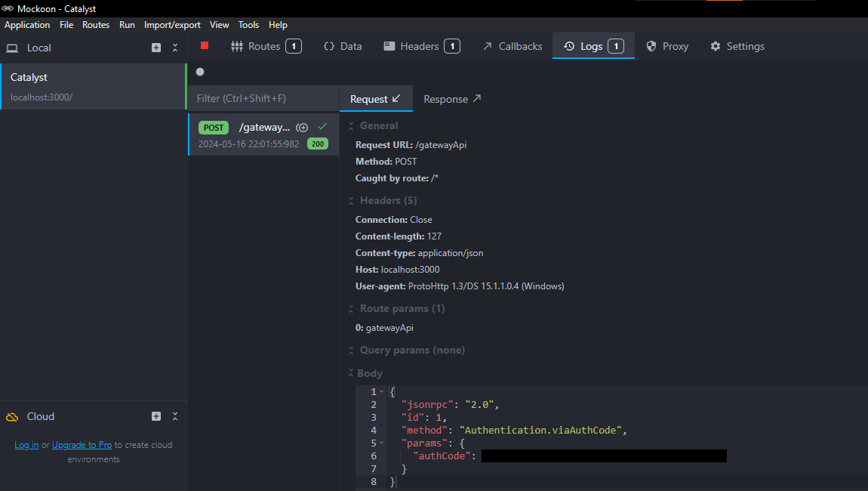Image resolution: width=868 pixels, height=491 pixels.
Task: Open the Help menu
Action: tap(278, 25)
